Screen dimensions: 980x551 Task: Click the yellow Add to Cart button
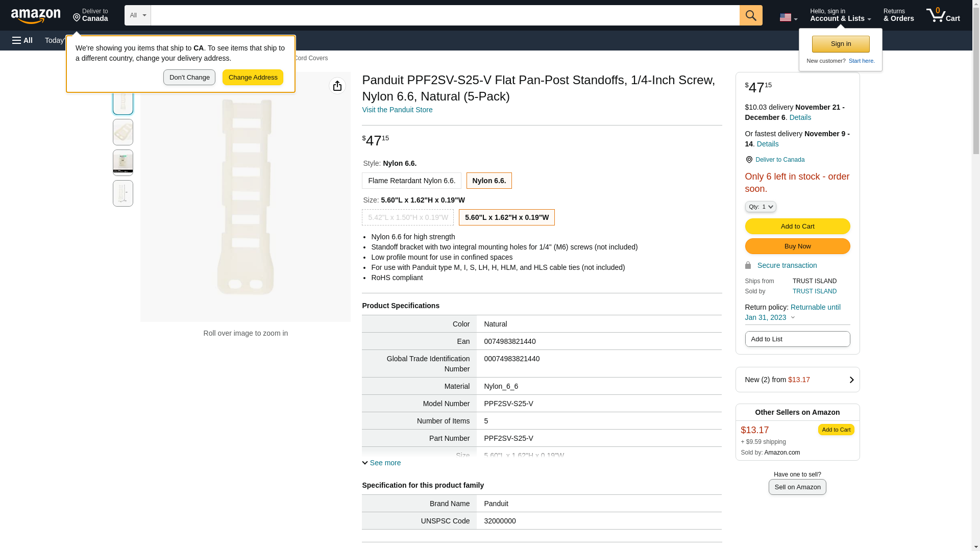797,226
